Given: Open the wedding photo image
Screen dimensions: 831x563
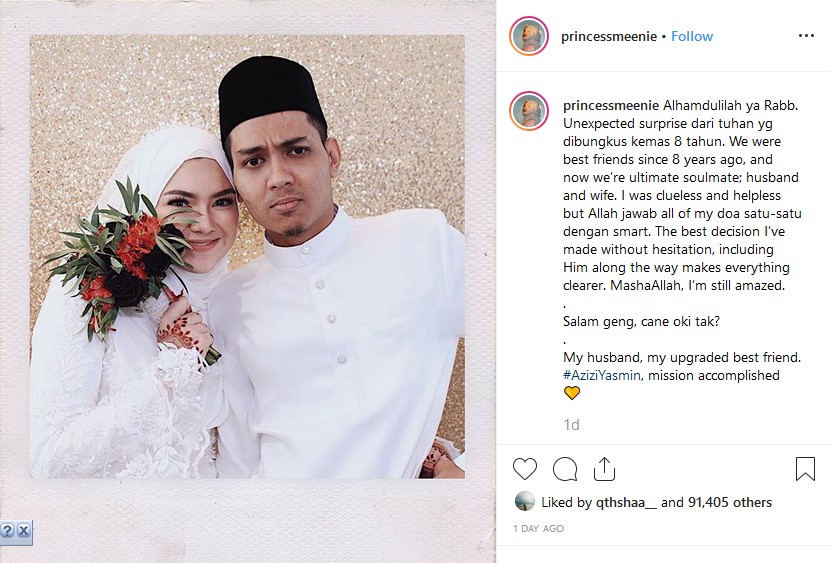Looking at the screenshot, I should tap(247, 257).
